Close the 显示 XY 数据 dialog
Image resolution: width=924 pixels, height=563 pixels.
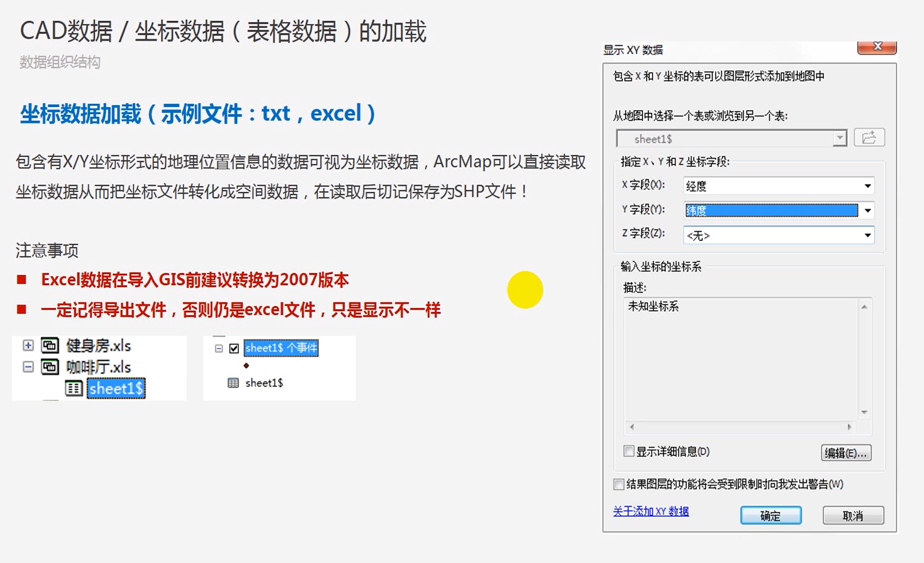(877, 46)
